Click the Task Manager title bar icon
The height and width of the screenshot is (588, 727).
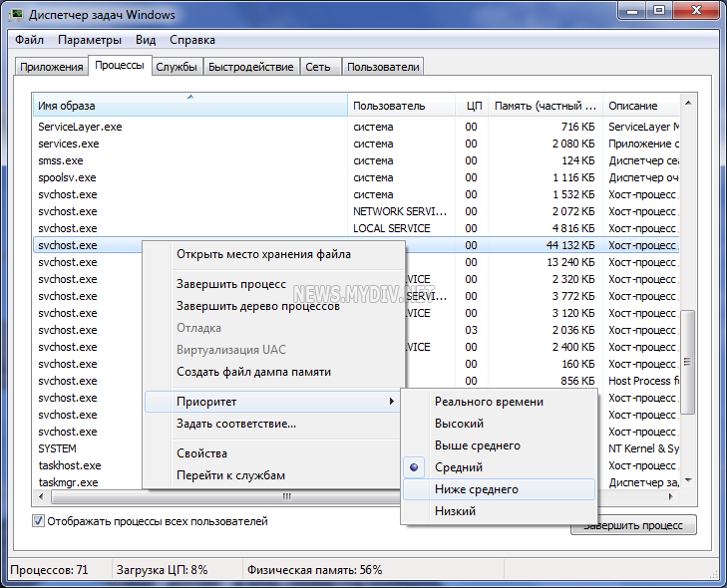pos(15,15)
